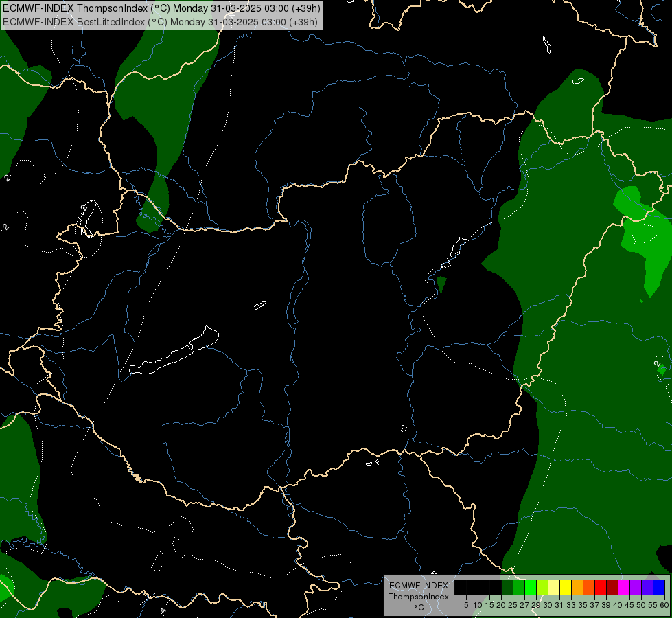Click the red 37–39 legend swatch
This screenshot has height=618, width=672.
pos(601,588)
